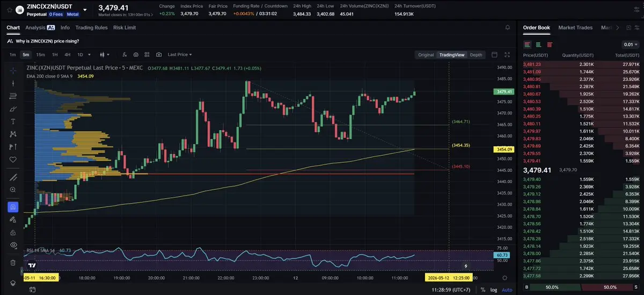Open the Last Price dropdown
The width and height of the screenshot is (644, 295).
click(x=180, y=54)
